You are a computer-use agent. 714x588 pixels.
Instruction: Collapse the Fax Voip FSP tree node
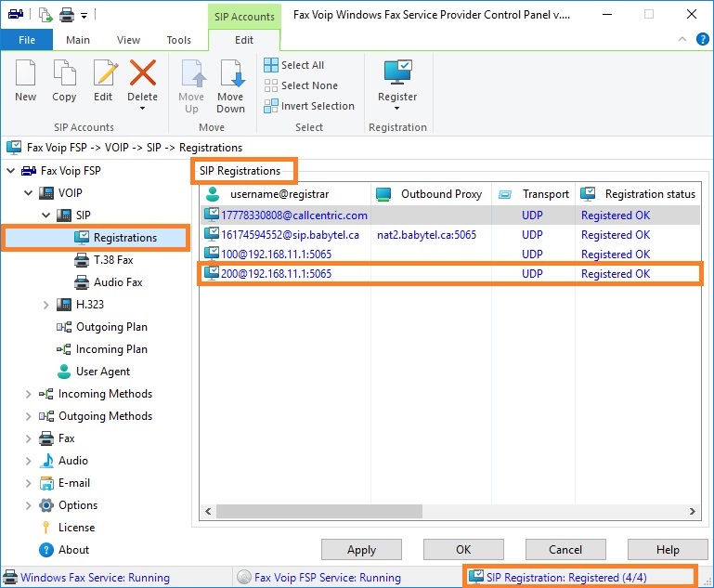point(11,171)
